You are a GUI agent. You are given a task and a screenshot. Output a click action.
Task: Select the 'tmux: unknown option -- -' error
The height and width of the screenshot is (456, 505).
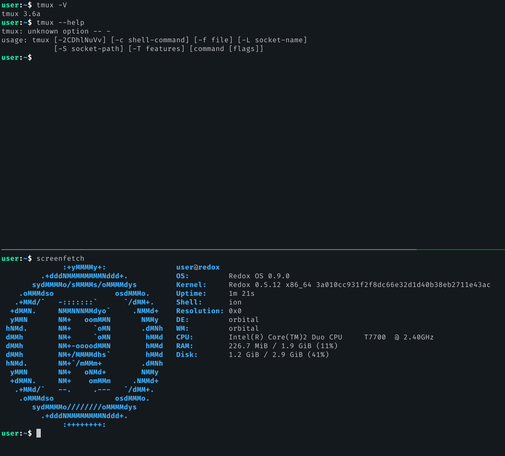(56, 31)
